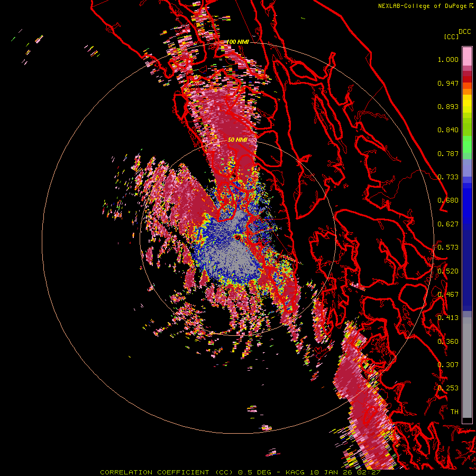Screen dimensions: 476x476
Task: Select the 0.840 scale value
Action: point(448,130)
